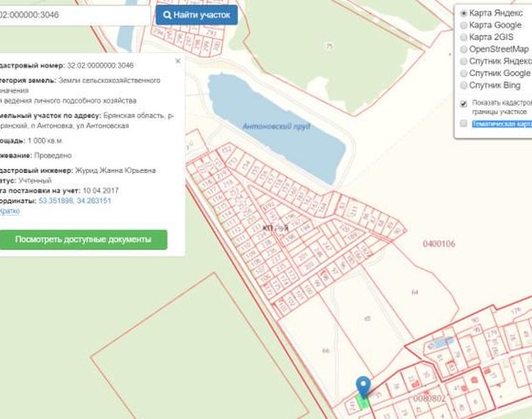532x419 pixels.
Task: Click parcel numbered 66 on map
Action: pyautogui.click(x=326, y=351)
